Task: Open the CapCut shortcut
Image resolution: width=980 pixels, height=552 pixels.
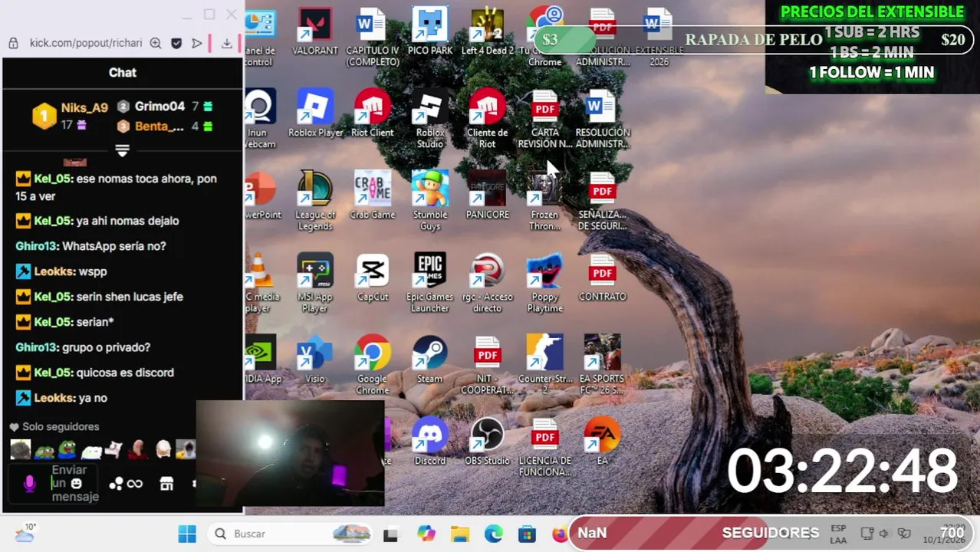Action: 372,278
